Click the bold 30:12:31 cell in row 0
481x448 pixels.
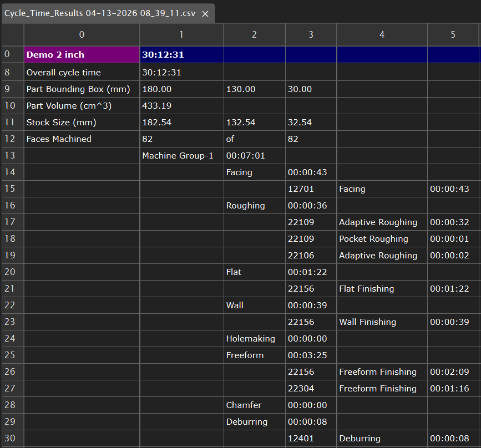[x=181, y=54]
